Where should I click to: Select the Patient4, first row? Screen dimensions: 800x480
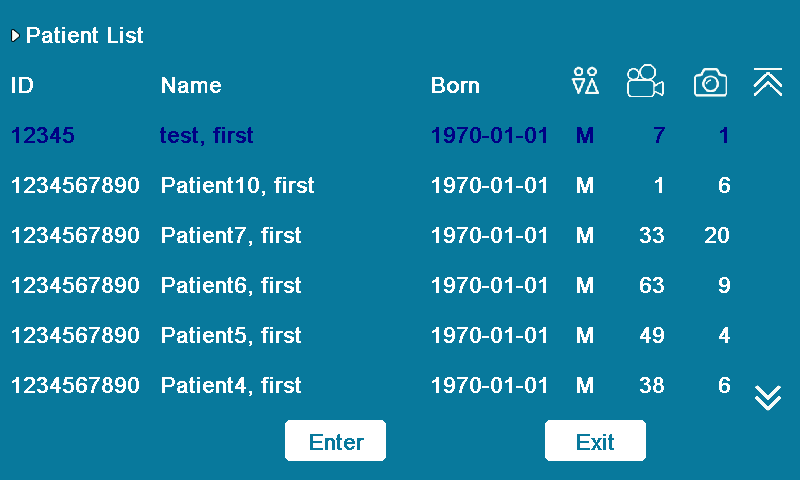click(x=231, y=385)
